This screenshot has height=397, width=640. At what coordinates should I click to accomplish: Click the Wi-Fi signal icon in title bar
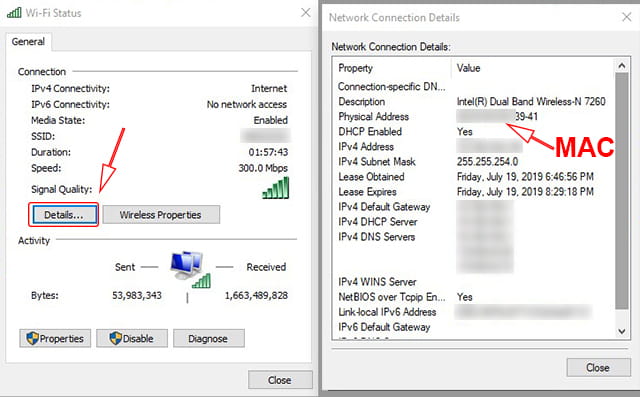[14, 13]
